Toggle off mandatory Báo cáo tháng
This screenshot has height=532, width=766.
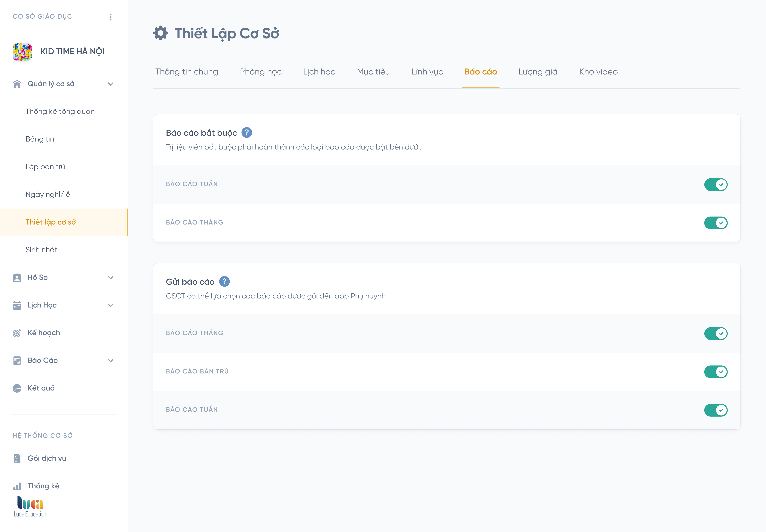716,223
